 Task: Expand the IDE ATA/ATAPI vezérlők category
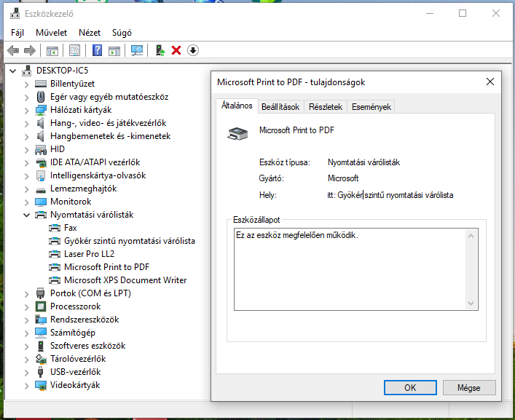[27, 163]
